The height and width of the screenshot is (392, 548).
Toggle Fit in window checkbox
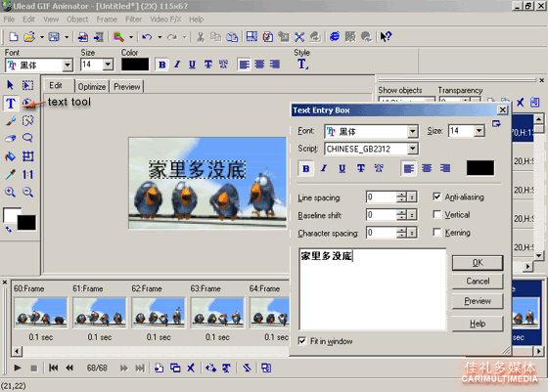tap(302, 341)
